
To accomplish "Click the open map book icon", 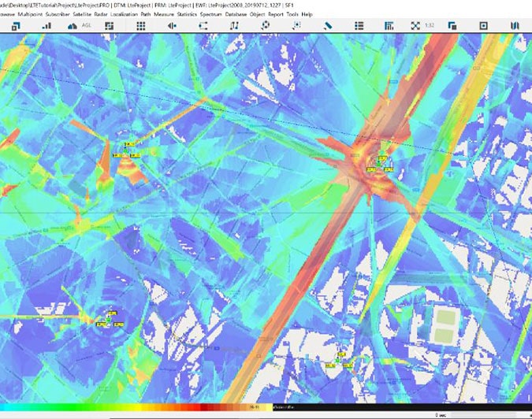I will (514, 25).
